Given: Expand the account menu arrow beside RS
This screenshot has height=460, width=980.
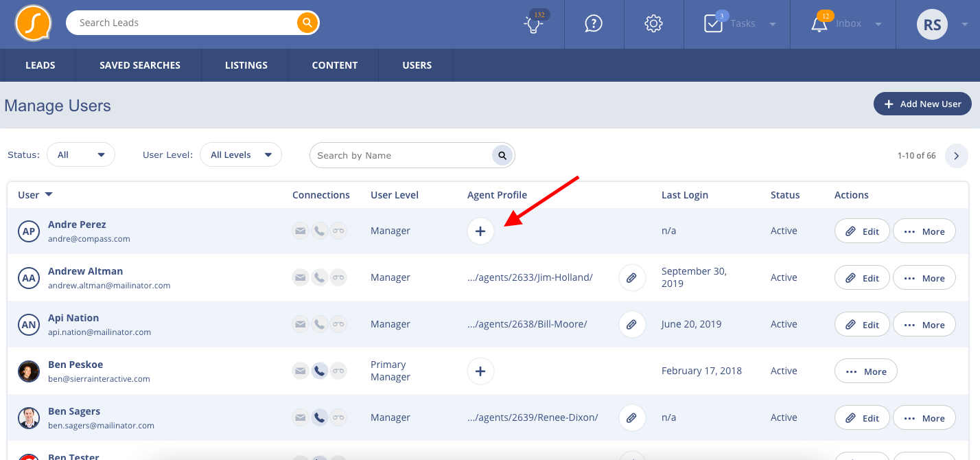Looking at the screenshot, I should click(964, 24).
